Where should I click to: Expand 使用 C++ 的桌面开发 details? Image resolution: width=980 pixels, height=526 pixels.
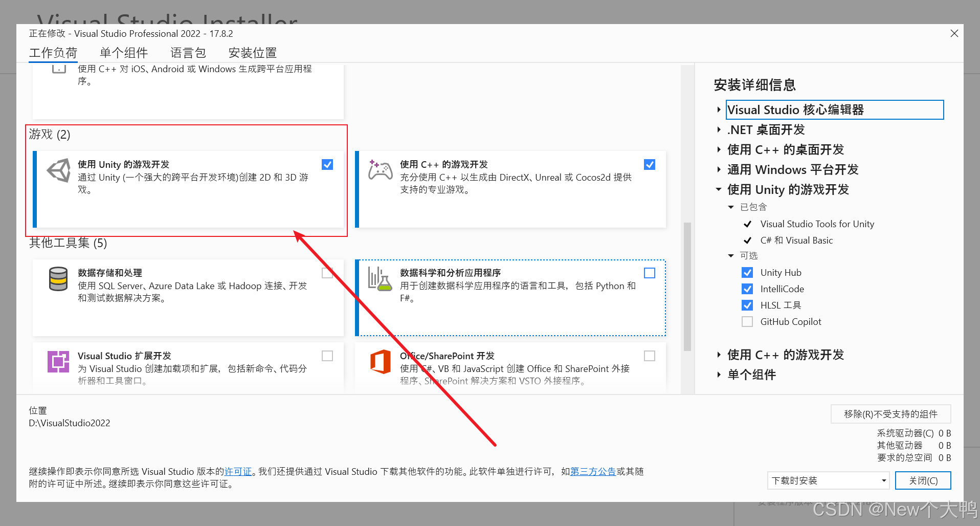(719, 149)
